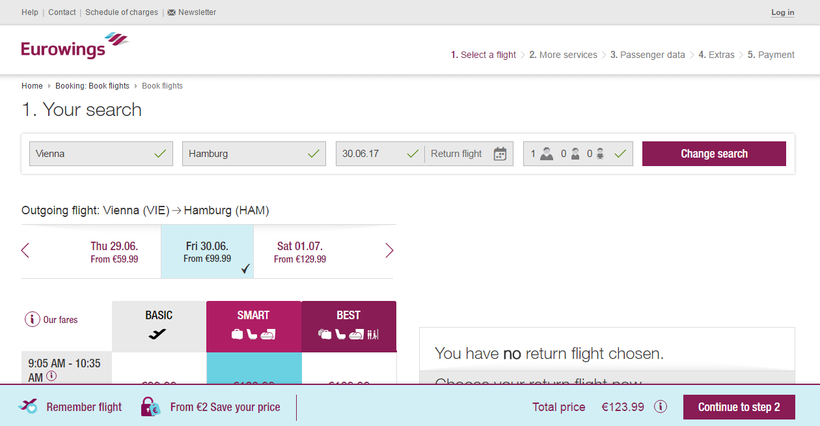Show later dates with right arrow
Image resolution: width=820 pixels, height=426 pixels.
[x=390, y=250]
